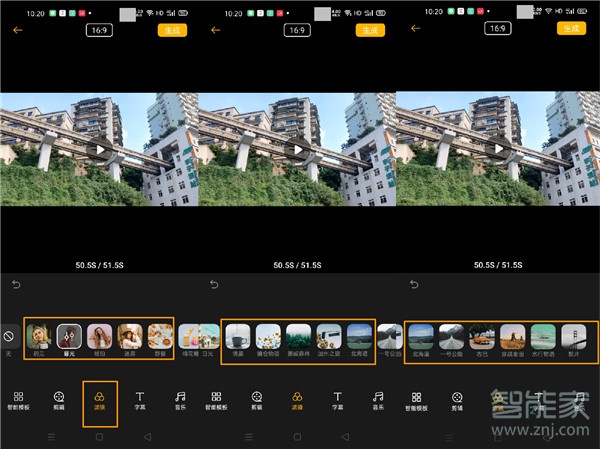The width and height of the screenshot is (600, 449).
Task: Tap 智能模板 smart template icon in left screen
Action: pyautogui.click(x=19, y=401)
